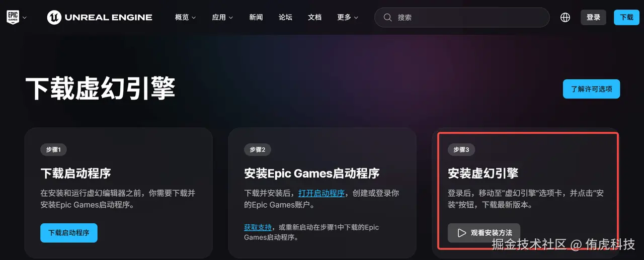Viewport: 644px width, 260px height.
Task: Follow the 获取支持 link
Action: point(258,227)
